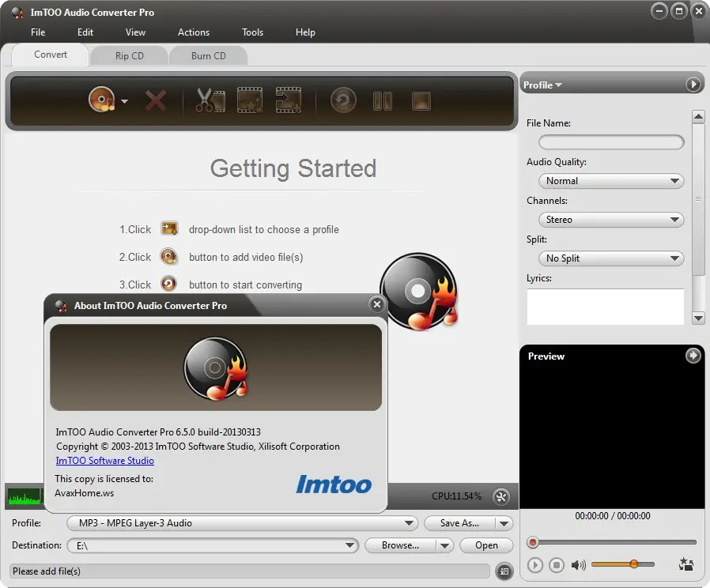
Task: Open the Tools menu
Action: click(x=252, y=32)
